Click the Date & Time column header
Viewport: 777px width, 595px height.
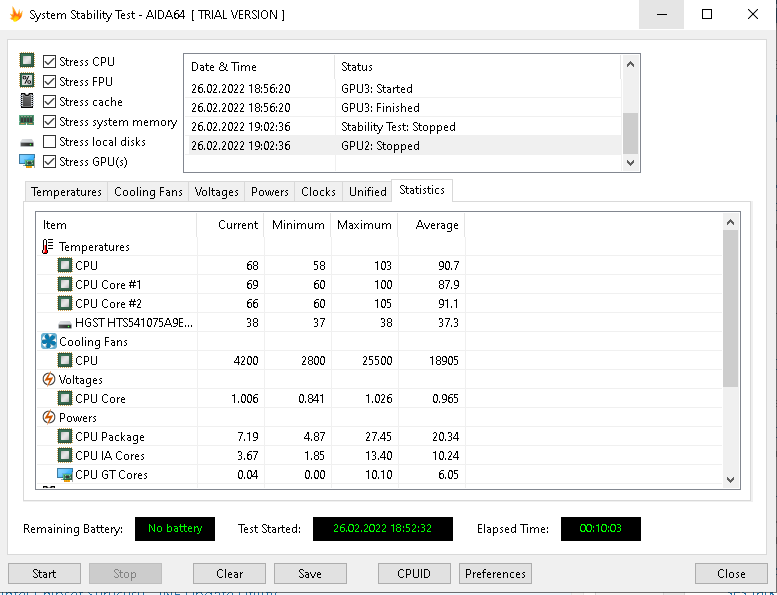point(260,67)
